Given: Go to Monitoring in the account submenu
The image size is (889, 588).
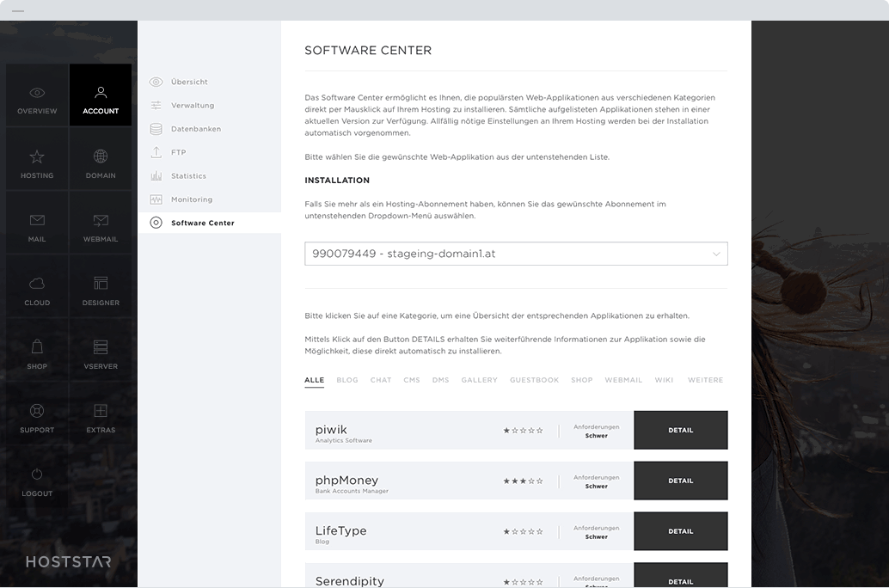Looking at the screenshot, I should [192, 199].
